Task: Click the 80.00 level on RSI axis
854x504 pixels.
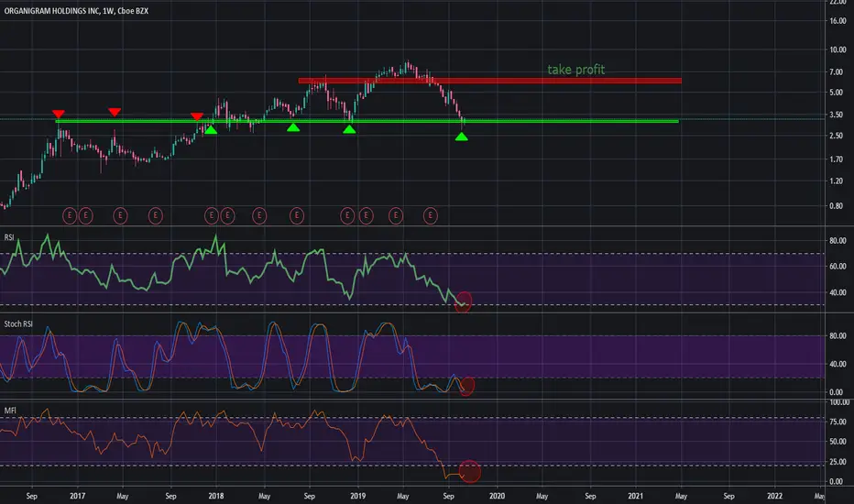Action: (x=838, y=241)
